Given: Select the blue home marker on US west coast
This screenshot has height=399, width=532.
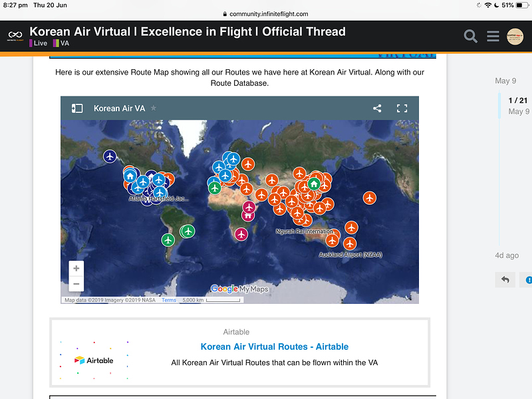Looking at the screenshot, I should pyautogui.click(x=130, y=176).
